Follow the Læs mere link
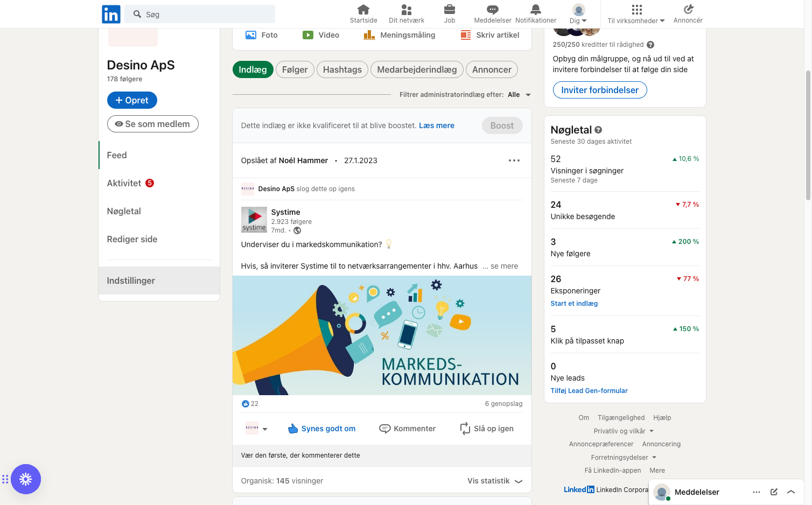 [x=437, y=125]
